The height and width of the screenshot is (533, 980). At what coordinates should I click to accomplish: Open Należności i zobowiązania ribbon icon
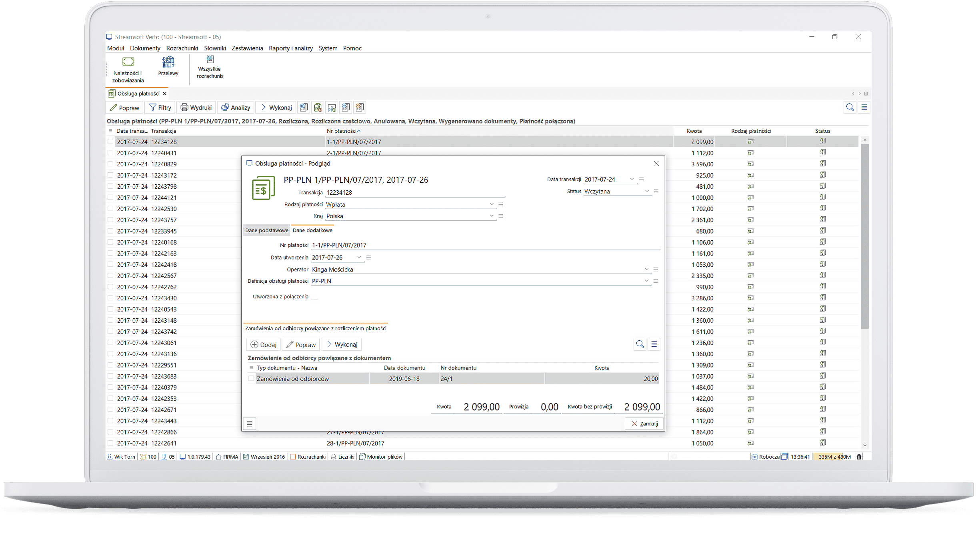coord(128,70)
